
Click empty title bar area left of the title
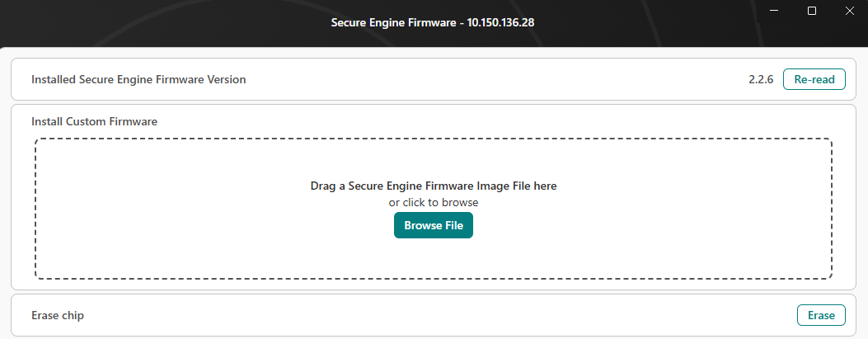tap(165, 22)
